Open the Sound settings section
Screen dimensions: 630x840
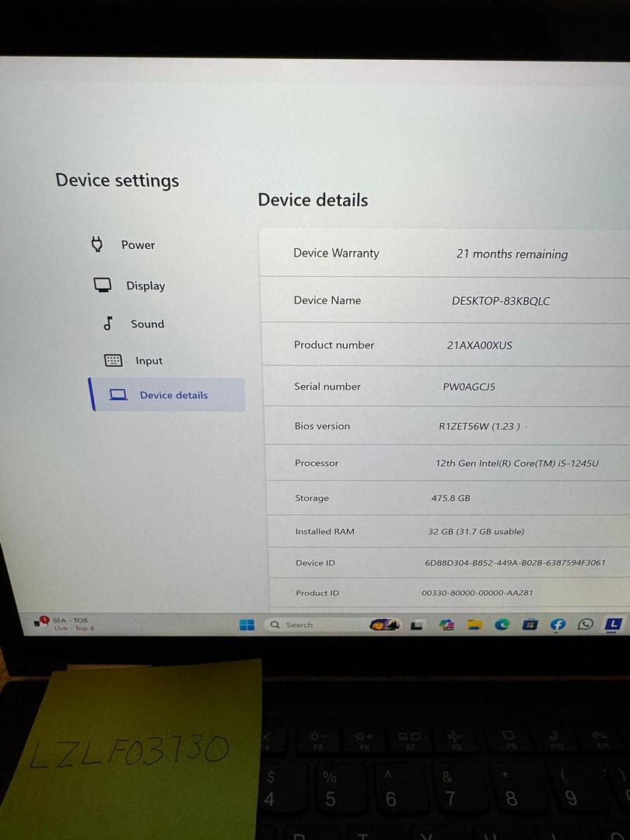(134, 324)
